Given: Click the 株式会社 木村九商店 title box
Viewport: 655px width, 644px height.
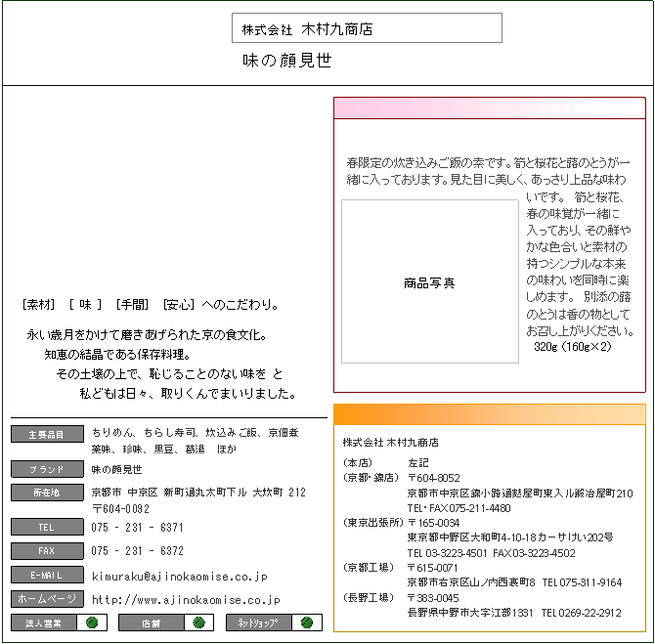Looking at the screenshot, I should (367, 28).
